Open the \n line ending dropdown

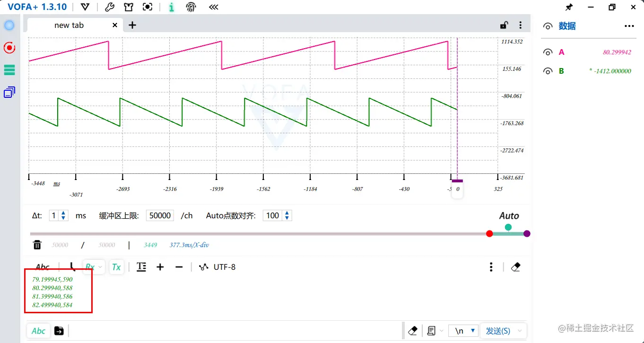464,331
